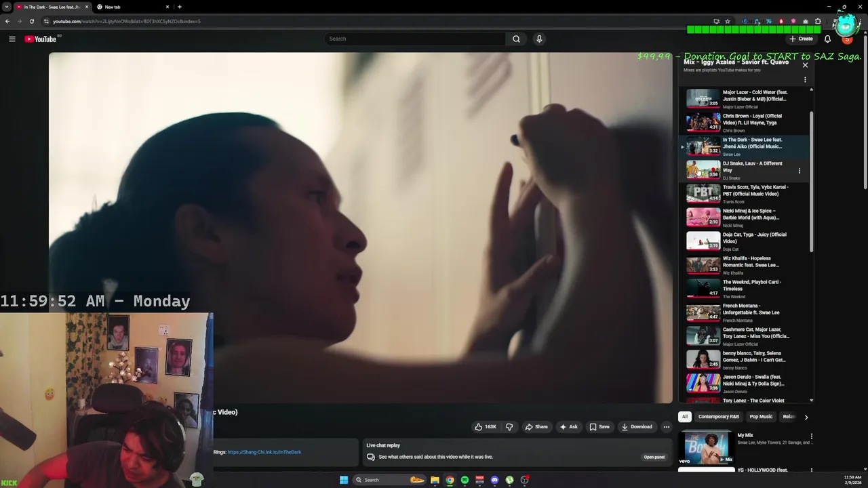Open options for My Mix recommendation
This screenshot has height=488, width=868.
tap(811, 436)
